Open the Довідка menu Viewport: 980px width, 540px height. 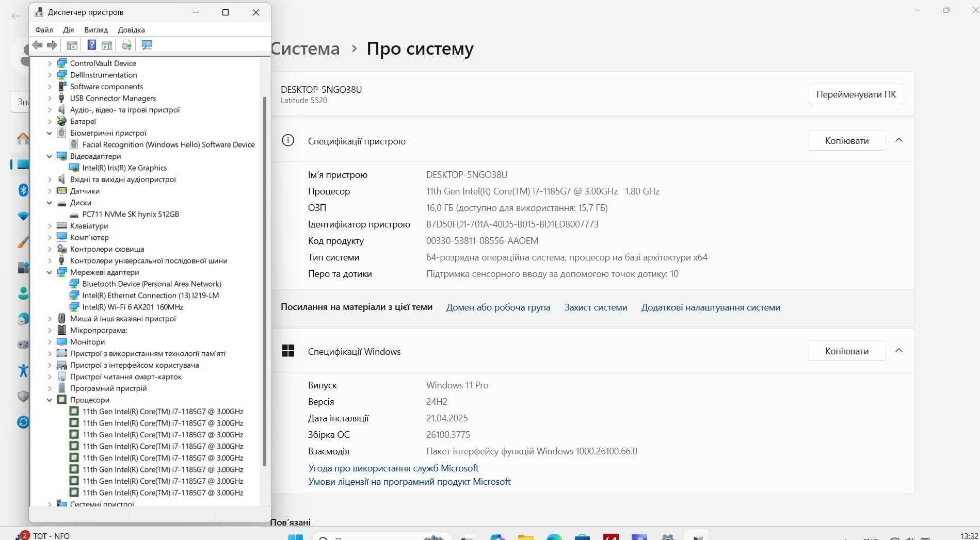(x=131, y=30)
